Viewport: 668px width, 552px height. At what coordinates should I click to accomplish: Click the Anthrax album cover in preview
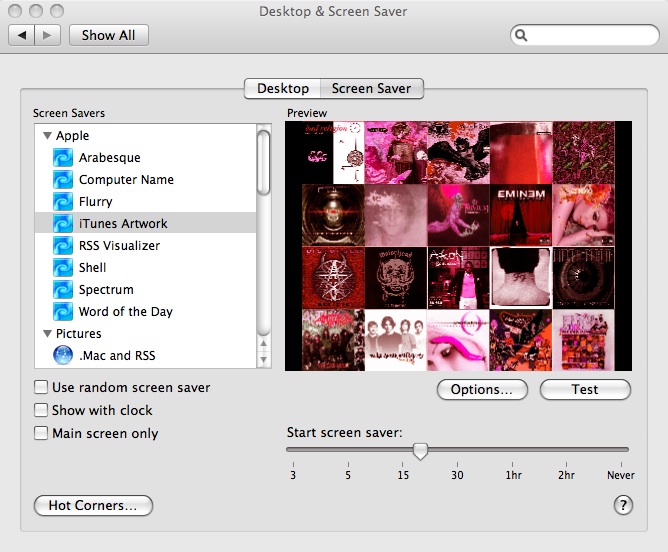pos(333,340)
